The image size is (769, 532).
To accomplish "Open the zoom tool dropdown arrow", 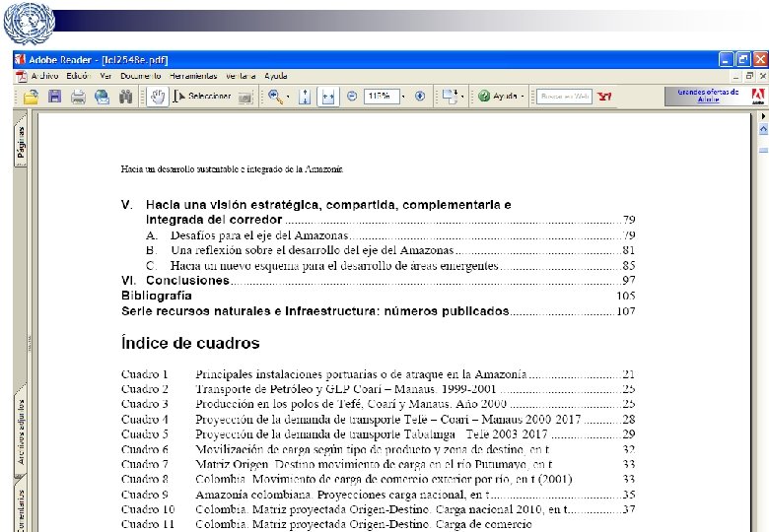I will pos(288,97).
